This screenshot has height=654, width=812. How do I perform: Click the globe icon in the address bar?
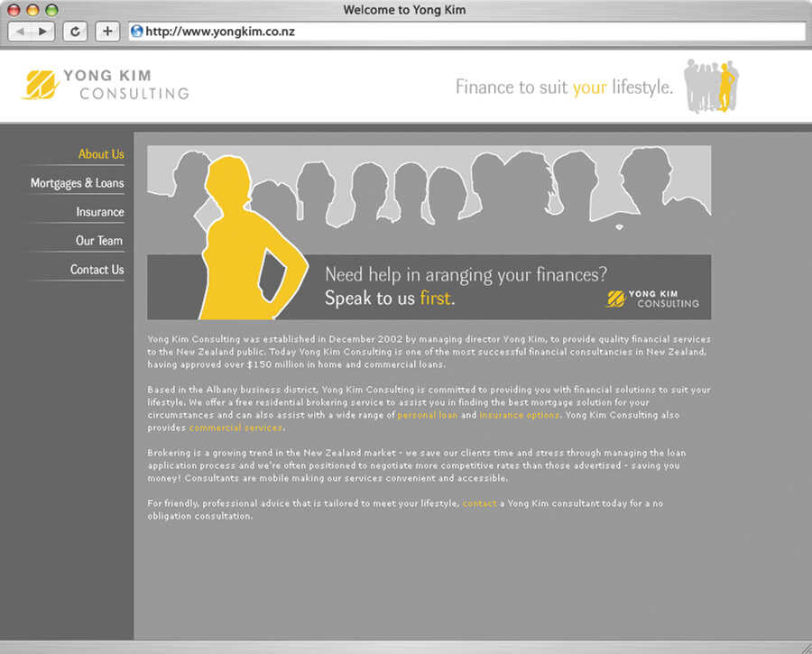(137, 31)
